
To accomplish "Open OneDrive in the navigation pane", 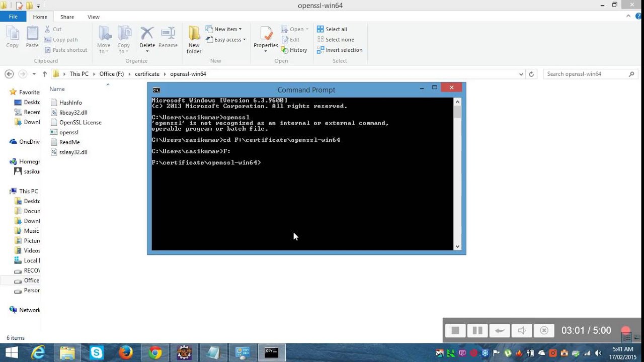I will pyautogui.click(x=25, y=142).
